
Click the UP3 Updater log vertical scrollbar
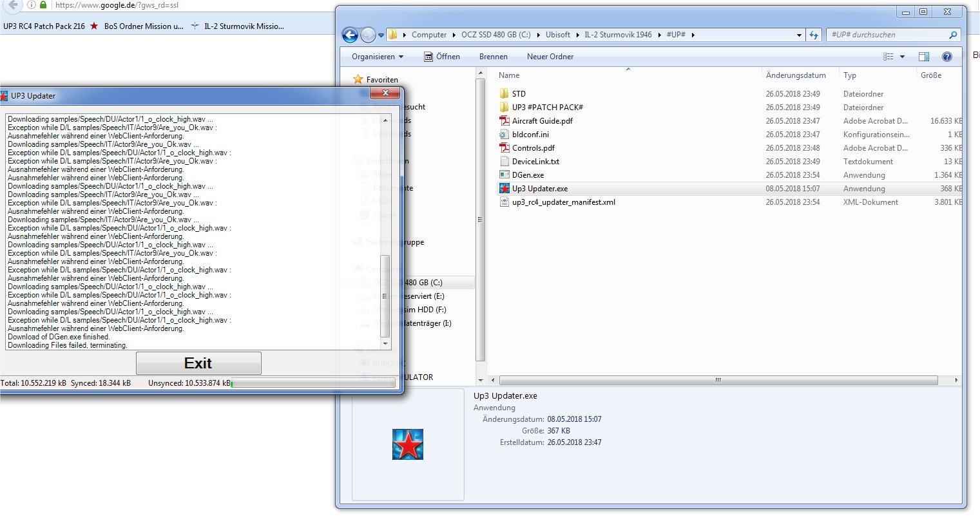[x=385, y=232]
